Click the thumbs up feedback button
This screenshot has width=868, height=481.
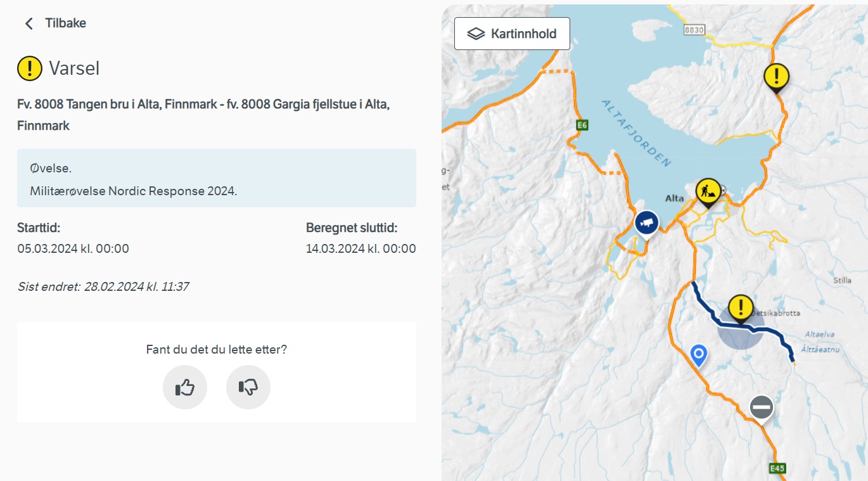click(x=185, y=387)
